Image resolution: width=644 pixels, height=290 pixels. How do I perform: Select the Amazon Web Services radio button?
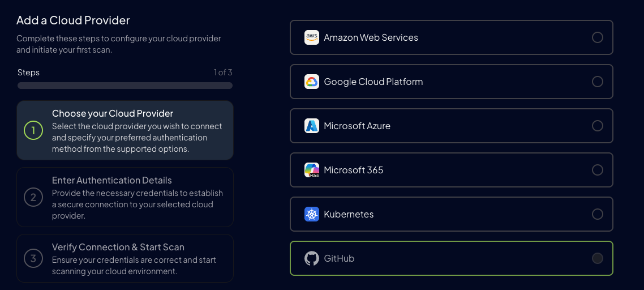(597, 37)
